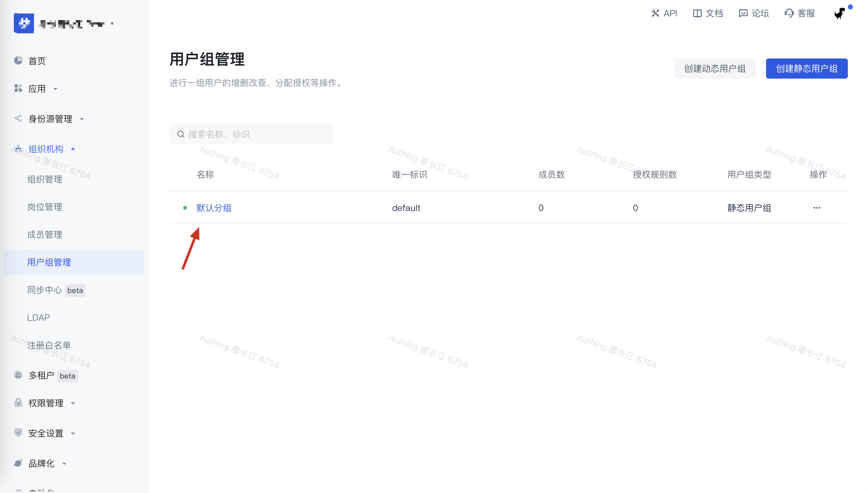Open the 论坛 forum chat icon

[x=743, y=14]
